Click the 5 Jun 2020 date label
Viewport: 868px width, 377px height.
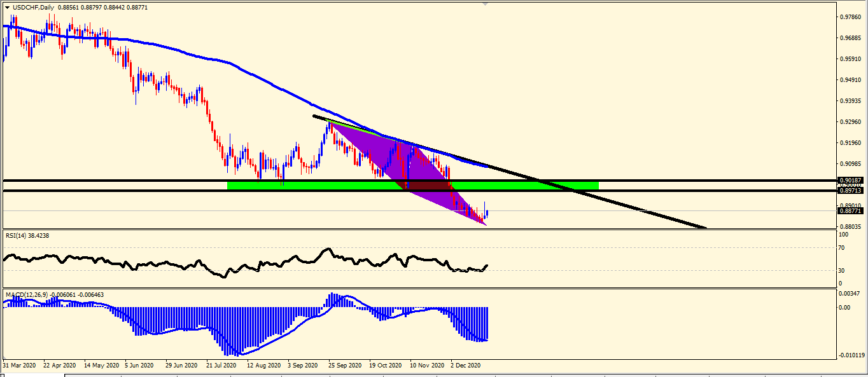[x=139, y=366]
